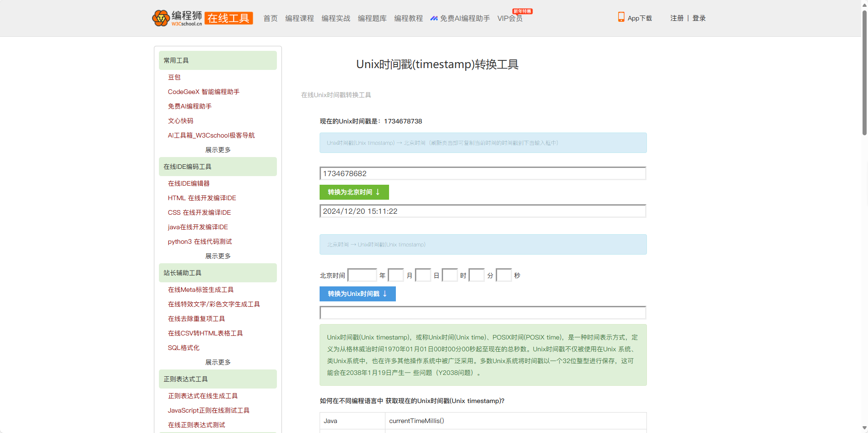Viewport: 868px width, 433px height.
Task: Open CSS 在线开发编译IDE link
Action: tap(199, 212)
